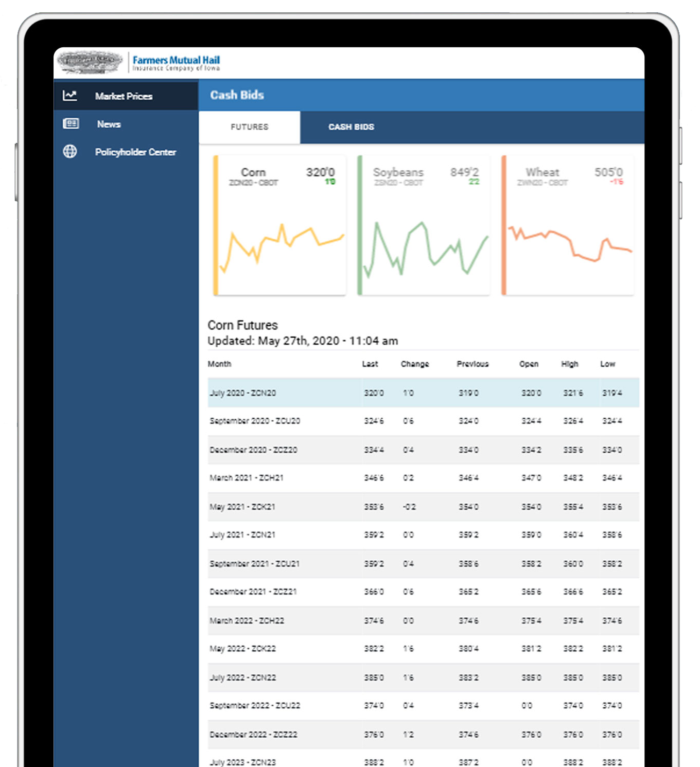Switch to the Futures tab
Viewport: 700px width, 767px height.
250,127
